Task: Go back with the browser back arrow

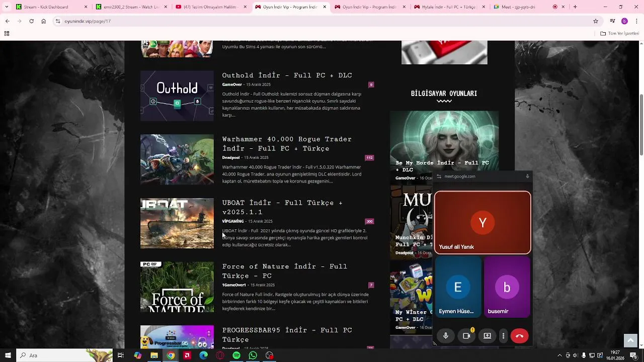Action: pos(7,21)
